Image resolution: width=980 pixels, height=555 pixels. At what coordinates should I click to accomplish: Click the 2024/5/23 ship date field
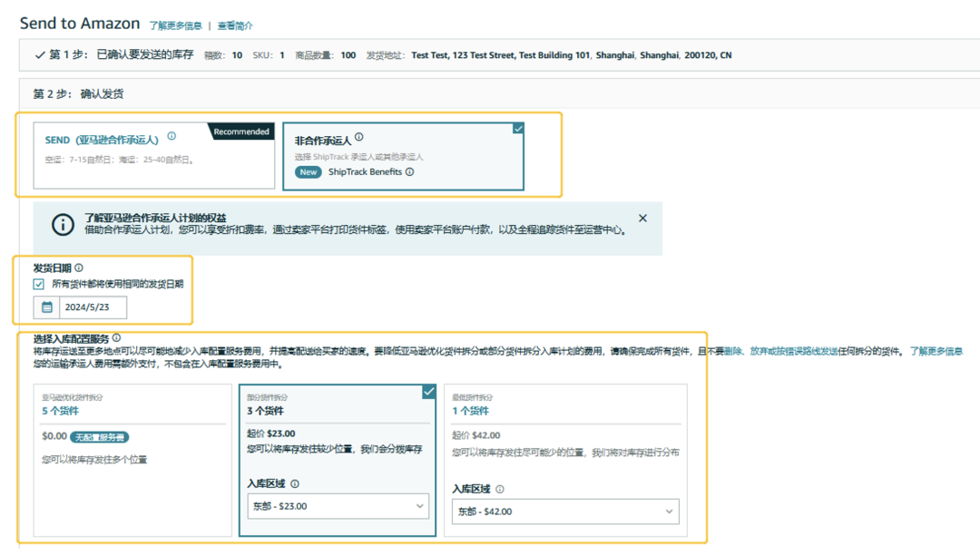point(93,307)
